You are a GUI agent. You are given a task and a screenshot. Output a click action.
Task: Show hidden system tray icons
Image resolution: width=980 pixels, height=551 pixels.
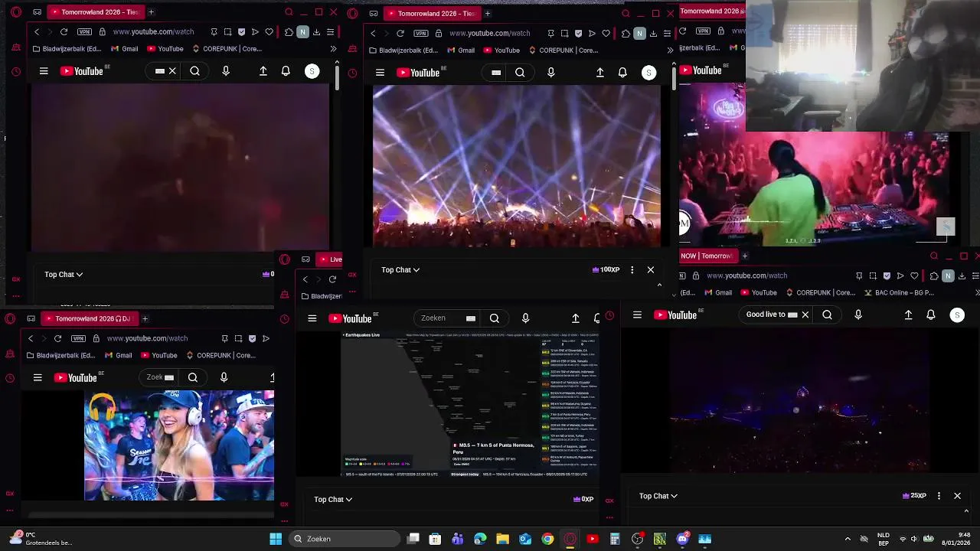coord(848,539)
